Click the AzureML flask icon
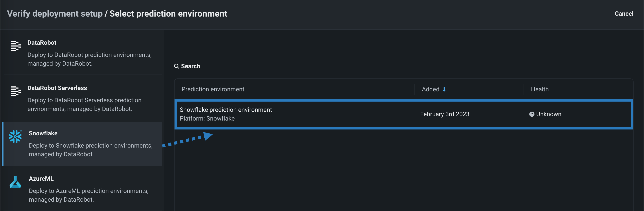 pyautogui.click(x=15, y=182)
